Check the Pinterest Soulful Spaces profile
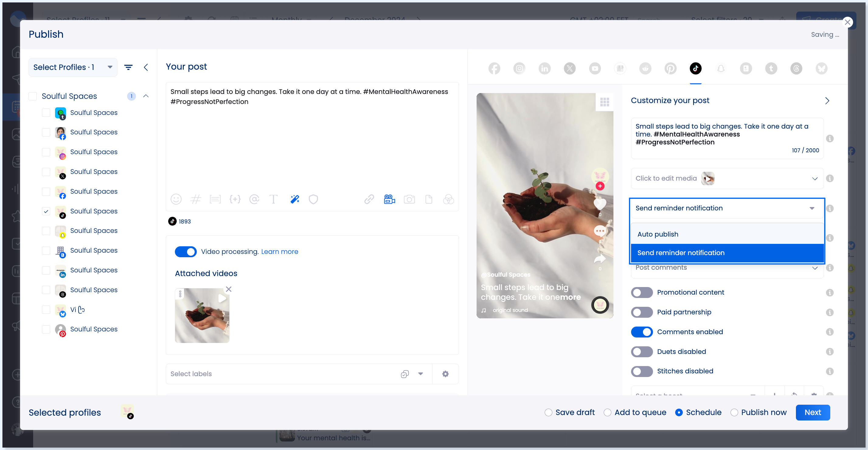The image size is (868, 450). pyautogui.click(x=46, y=329)
